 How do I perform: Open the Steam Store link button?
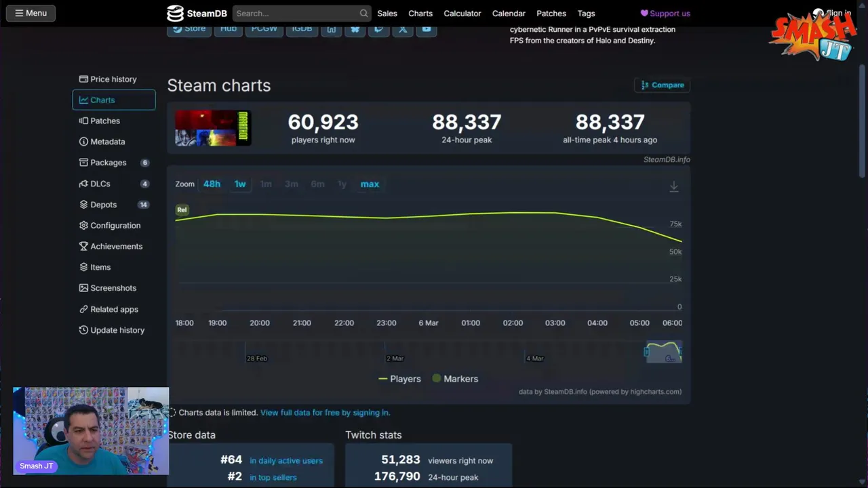(x=189, y=30)
